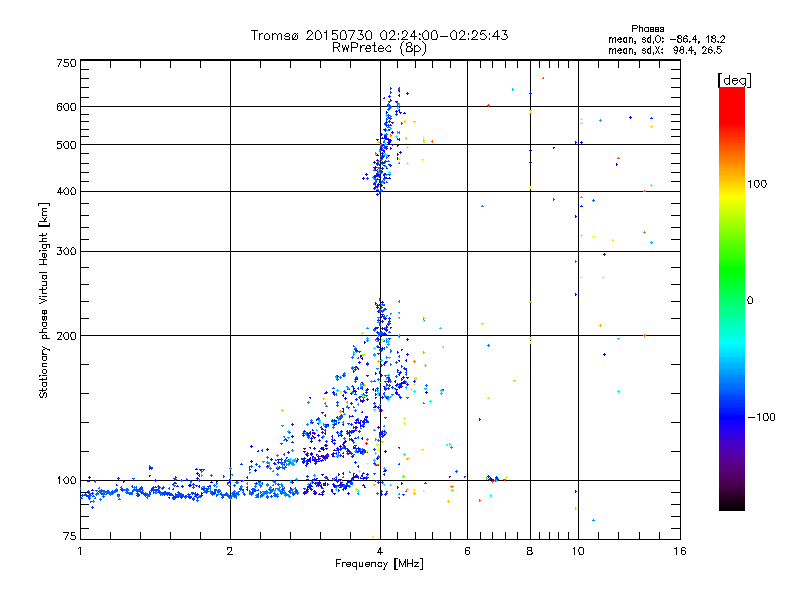Click y-axis tick label '500'

tap(66, 145)
